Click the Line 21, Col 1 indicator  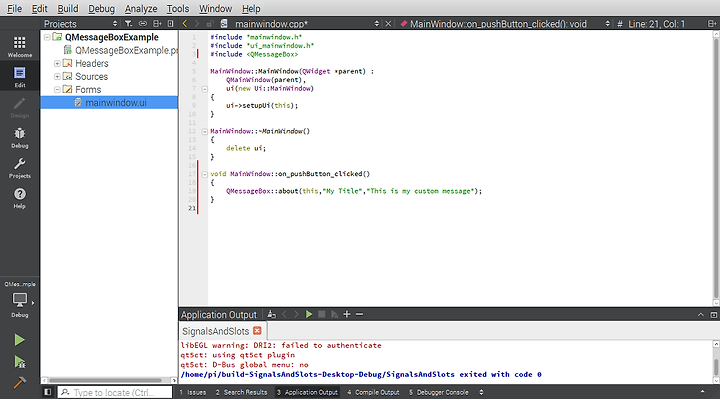[656, 24]
